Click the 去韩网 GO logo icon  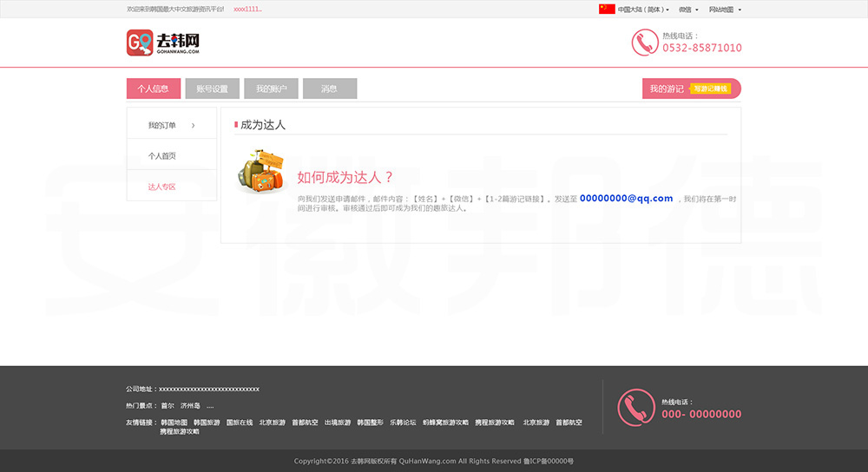coord(140,43)
